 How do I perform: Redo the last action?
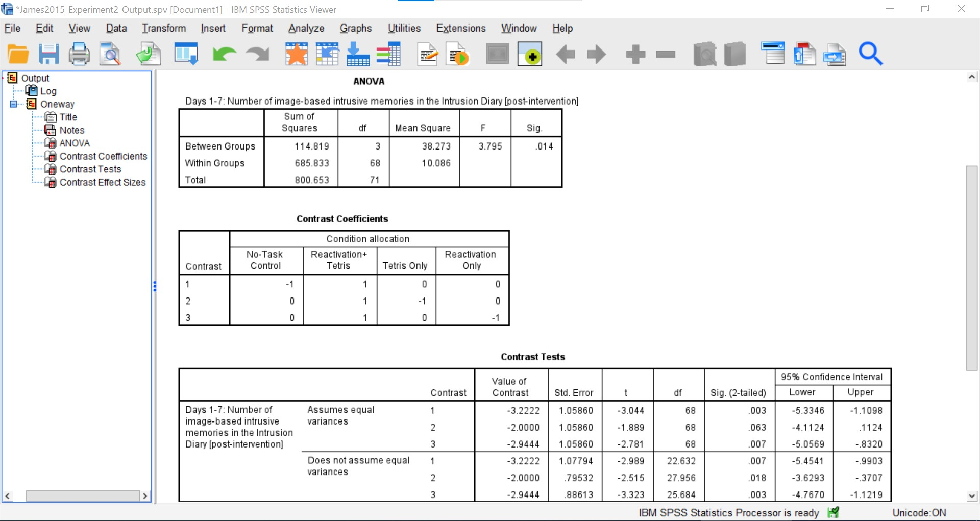257,54
